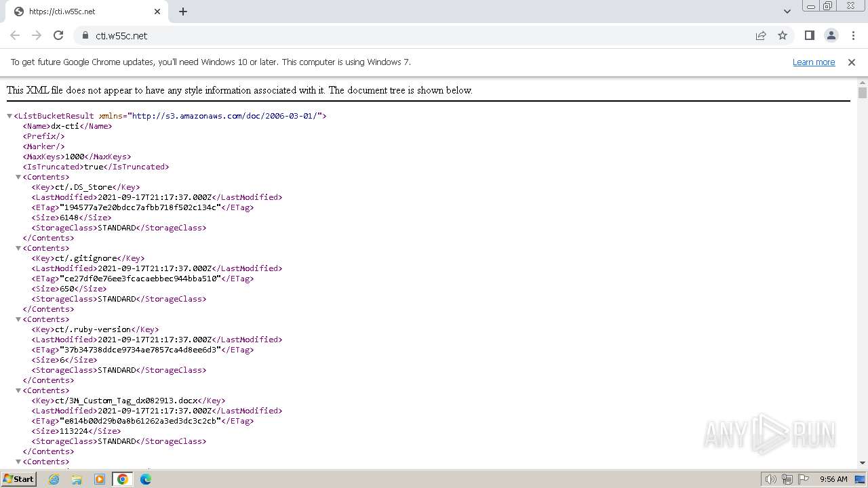Click the key ct/.ruby-version
Image resolution: width=868 pixels, height=488 pixels.
[x=93, y=329]
